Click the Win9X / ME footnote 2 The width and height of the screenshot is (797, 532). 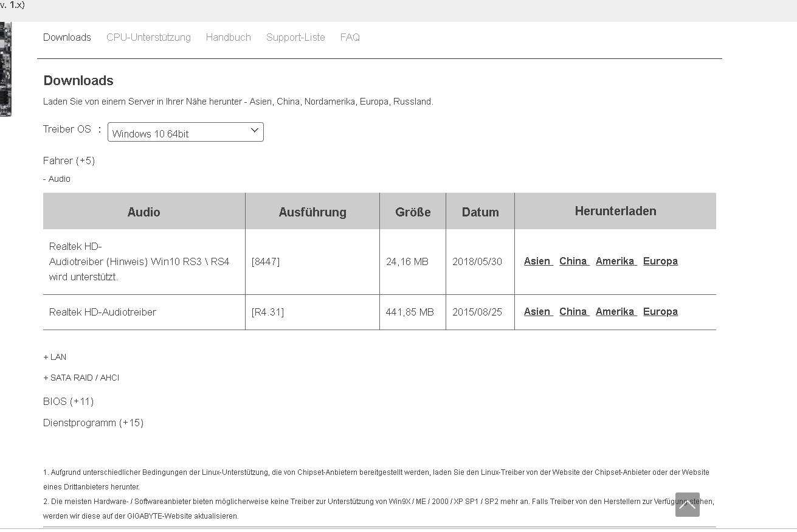click(379, 508)
